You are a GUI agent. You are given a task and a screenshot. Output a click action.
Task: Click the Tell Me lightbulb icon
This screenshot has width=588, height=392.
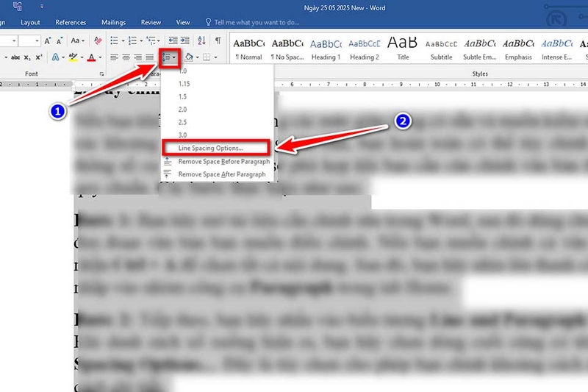tap(209, 22)
